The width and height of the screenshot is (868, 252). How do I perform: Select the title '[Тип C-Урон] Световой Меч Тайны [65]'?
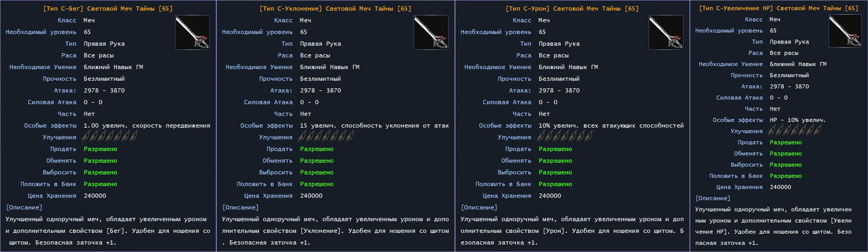tap(572, 9)
